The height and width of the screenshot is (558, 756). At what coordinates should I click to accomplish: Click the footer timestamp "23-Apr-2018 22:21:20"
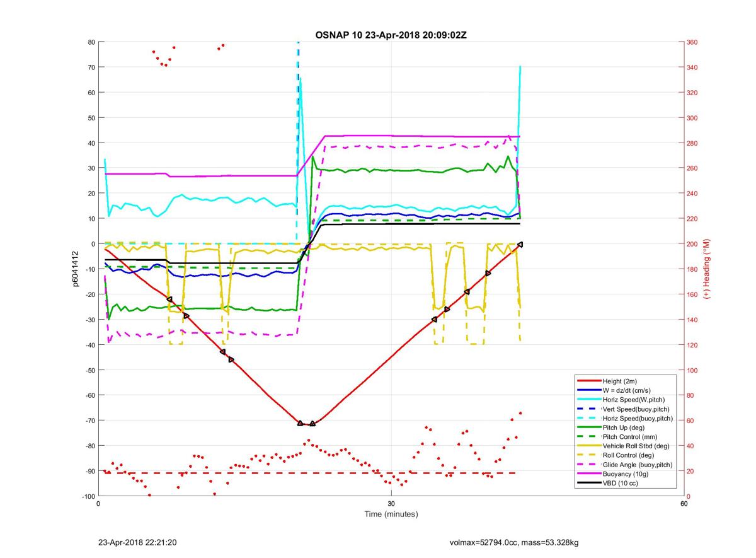tap(137, 542)
